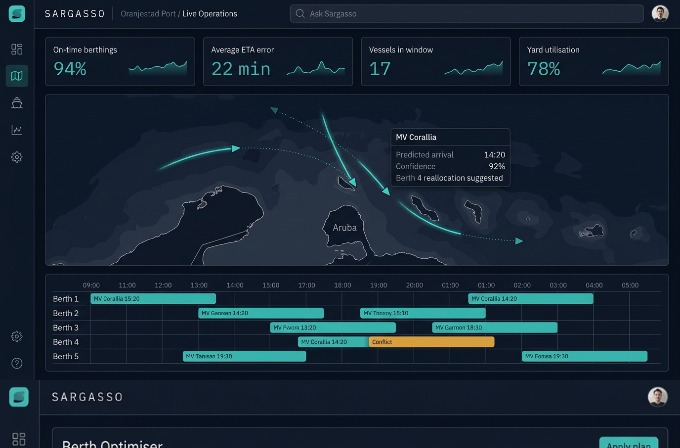
Task: Select the 13:20 vessel bar on Berth 3
Action: point(333,327)
